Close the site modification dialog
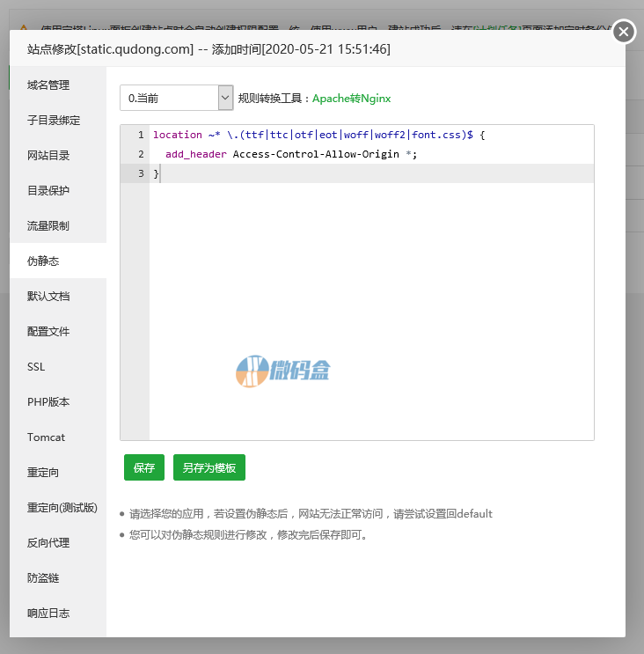Viewport: 644px width, 654px height. [x=624, y=32]
